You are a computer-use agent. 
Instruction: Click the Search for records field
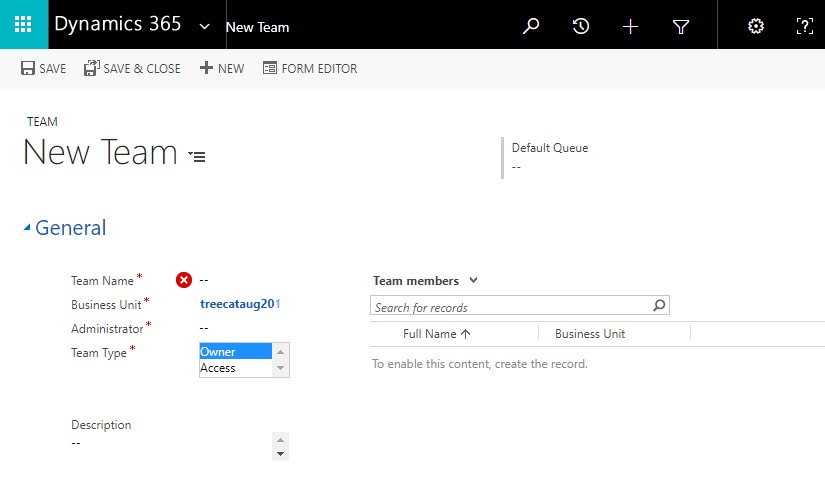pyautogui.click(x=510, y=307)
